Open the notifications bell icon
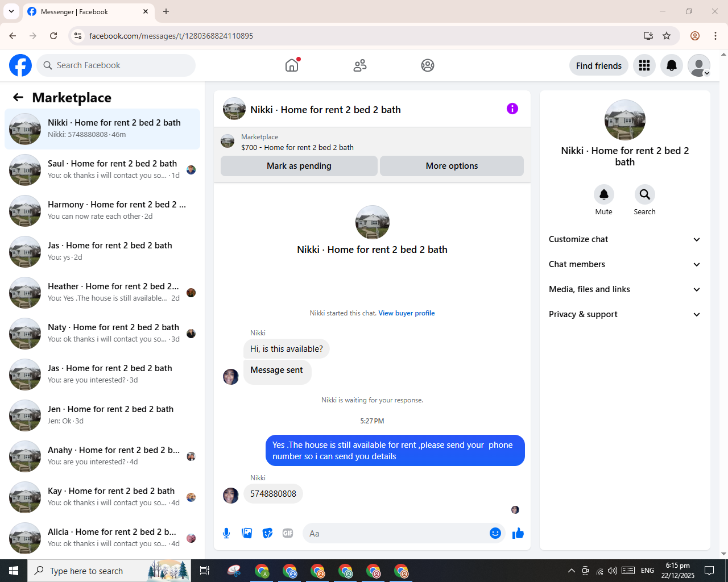Viewport: 728px width, 582px height. click(672, 65)
